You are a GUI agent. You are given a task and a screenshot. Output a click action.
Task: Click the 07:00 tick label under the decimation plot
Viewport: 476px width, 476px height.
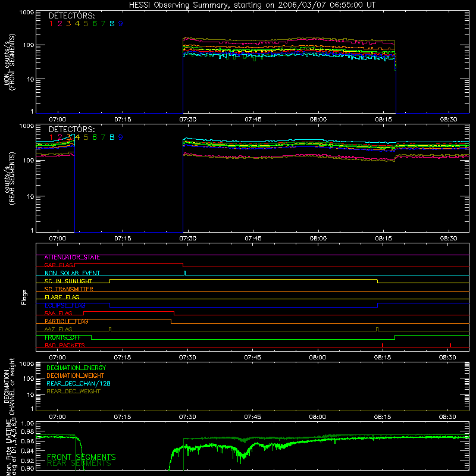[x=57, y=417]
